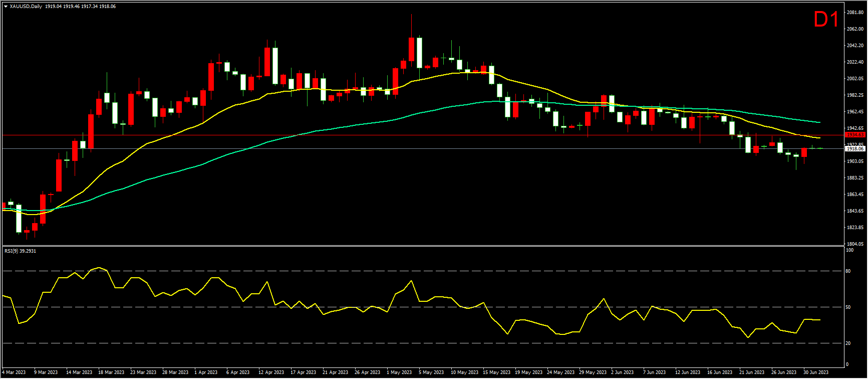Viewport: 868px width, 379px height.
Task: Select the 12 Apr 2023 date marker
Action: (271, 372)
